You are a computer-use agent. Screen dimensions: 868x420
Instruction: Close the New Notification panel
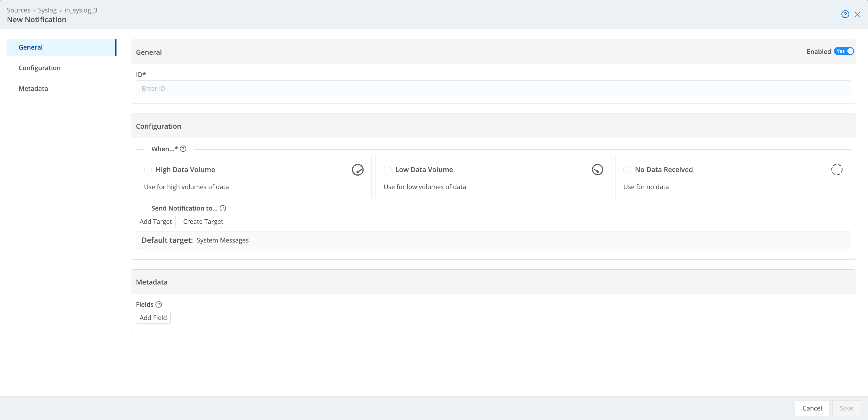coord(857,14)
